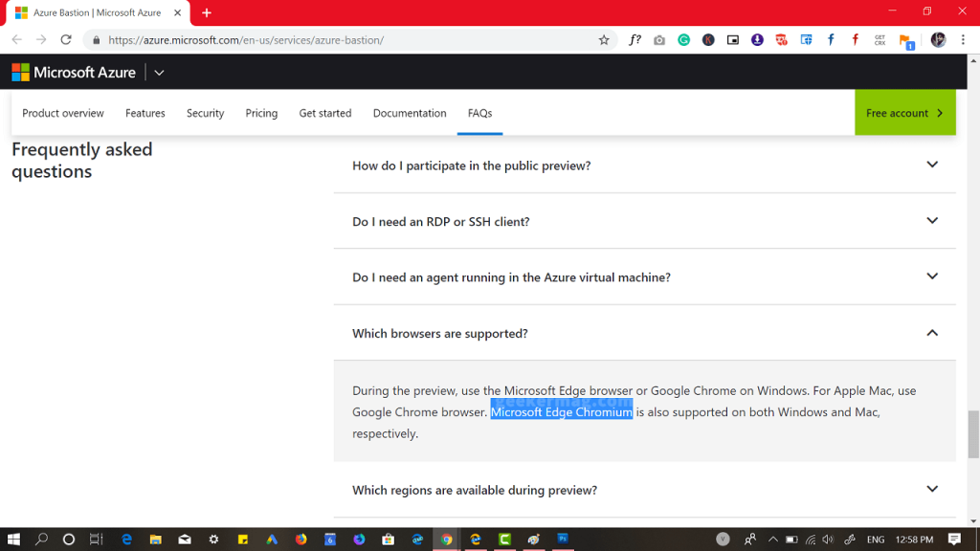Open Wi-Fi network settings in tray
Viewport: 980px width, 551px height.
coord(810,540)
